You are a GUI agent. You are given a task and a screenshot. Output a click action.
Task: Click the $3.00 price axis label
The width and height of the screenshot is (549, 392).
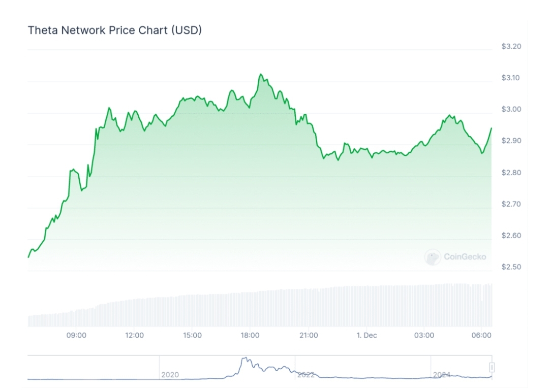click(511, 110)
